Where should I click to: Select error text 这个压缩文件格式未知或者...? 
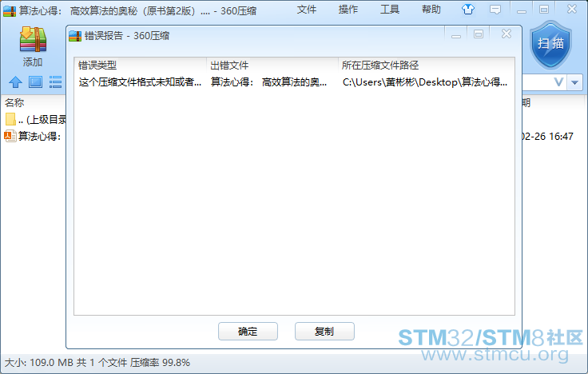141,82
